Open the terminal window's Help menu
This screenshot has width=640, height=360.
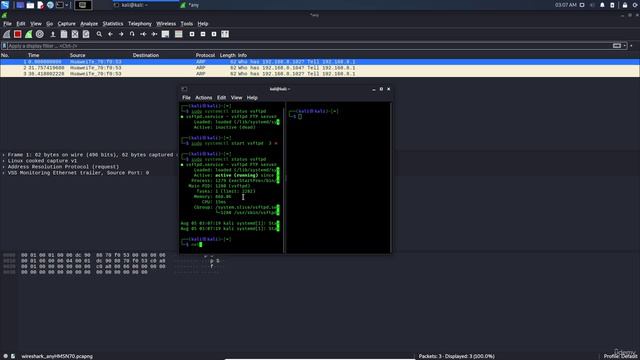pyautogui.click(x=252, y=98)
